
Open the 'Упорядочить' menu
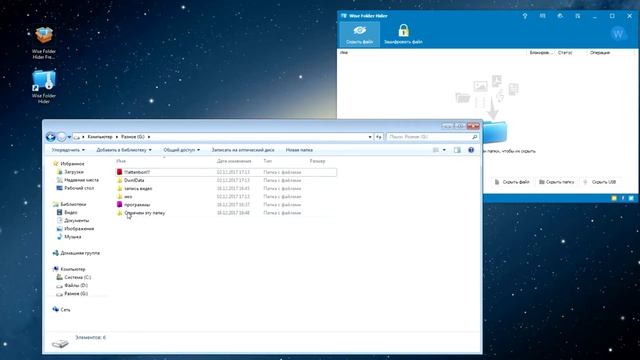click(x=68, y=150)
